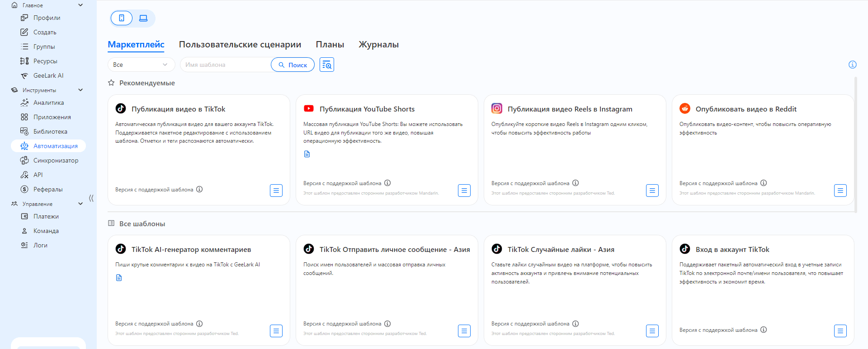868x349 pixels.
Task: Click details icon on Reddit video card
Action: click(840, 191)
